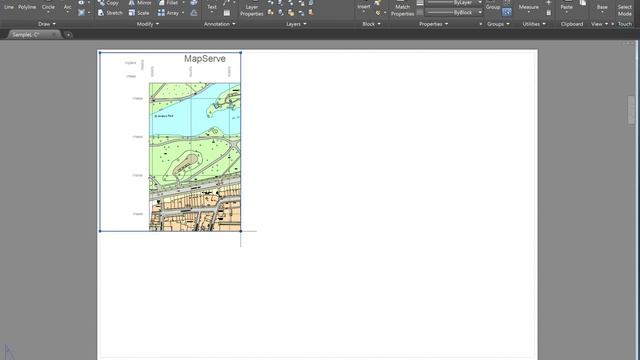Click the Paste button in Clipboard
Viewport: 640px width, 360px height.
[x=567, y=6]
